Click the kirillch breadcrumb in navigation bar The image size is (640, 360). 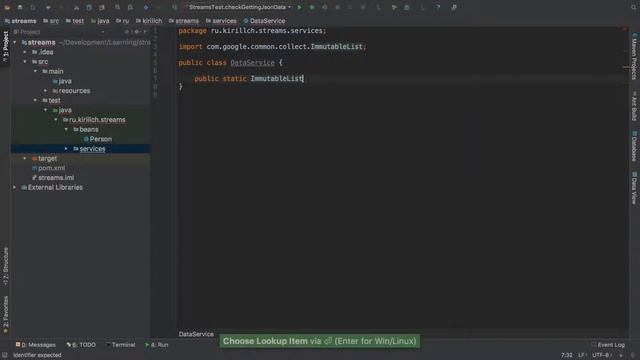click(149, 21)
